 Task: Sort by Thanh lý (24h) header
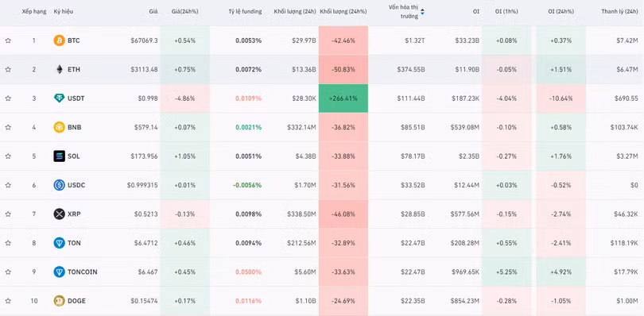(x=620, y=11)
